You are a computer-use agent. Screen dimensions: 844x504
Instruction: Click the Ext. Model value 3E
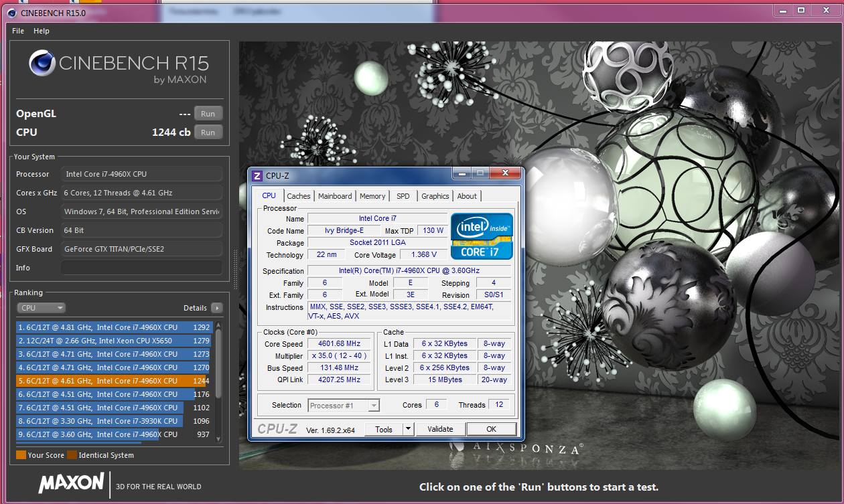[410, 295]
